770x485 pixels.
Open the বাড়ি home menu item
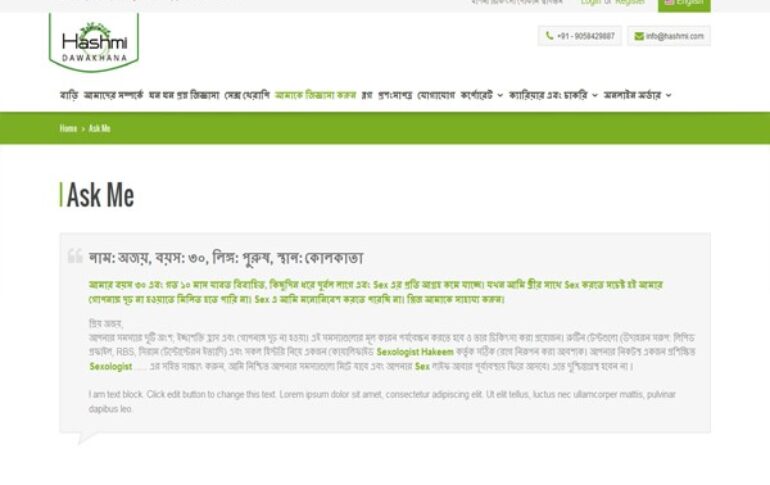68,95
